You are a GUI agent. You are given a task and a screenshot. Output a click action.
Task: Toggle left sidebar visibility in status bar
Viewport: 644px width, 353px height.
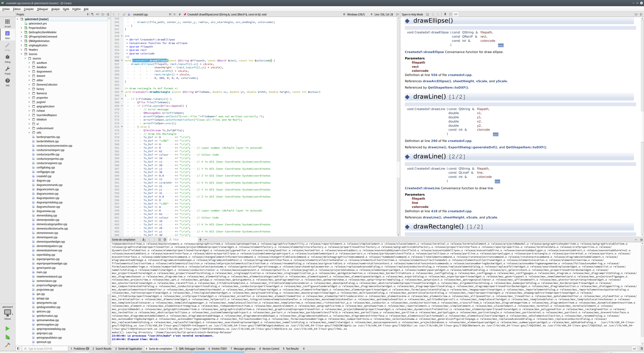pyautogui.click(x=18, y=348)
